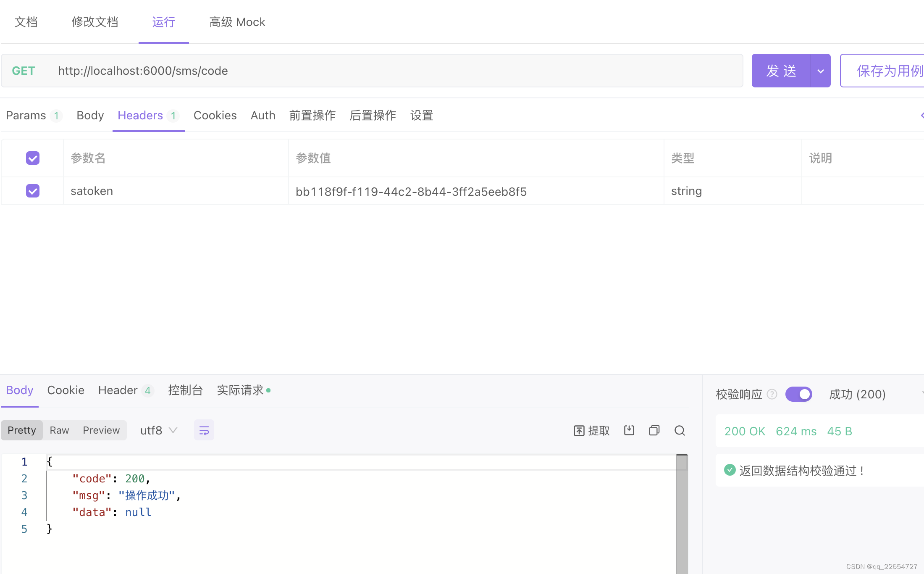The width and height of the screenshot is (924, 574).
Task: Search within the response body
Action: point(680,430)
